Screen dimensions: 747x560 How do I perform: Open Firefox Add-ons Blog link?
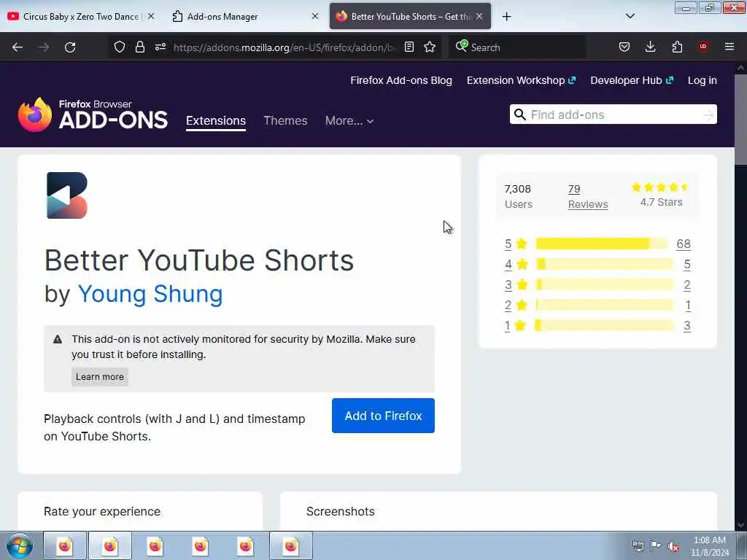click(401, 80)
